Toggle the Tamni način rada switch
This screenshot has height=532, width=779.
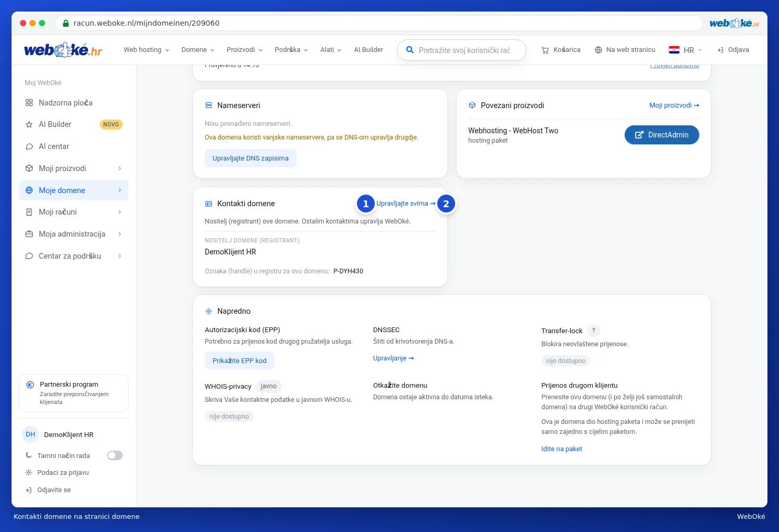pyautogui.click(x=115, y=455)
